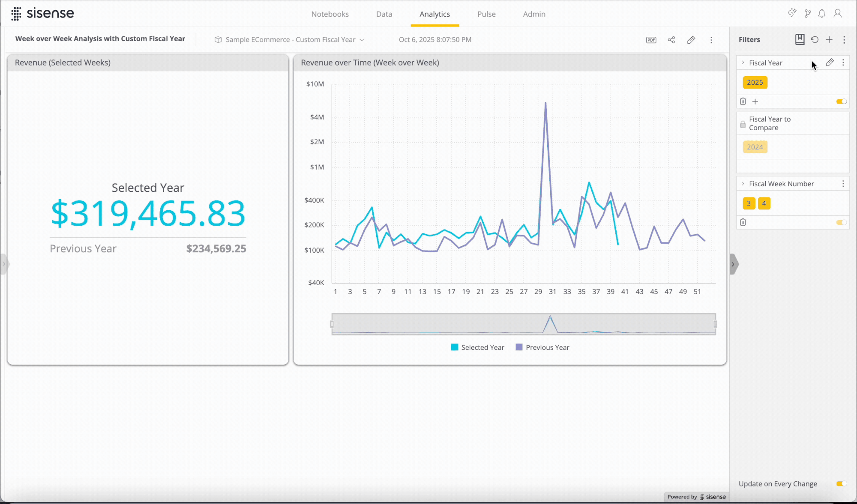The height and width of the screenshot is (504, 857).
Task: Click the filter bookmark icon
Action: coord(800,39)
